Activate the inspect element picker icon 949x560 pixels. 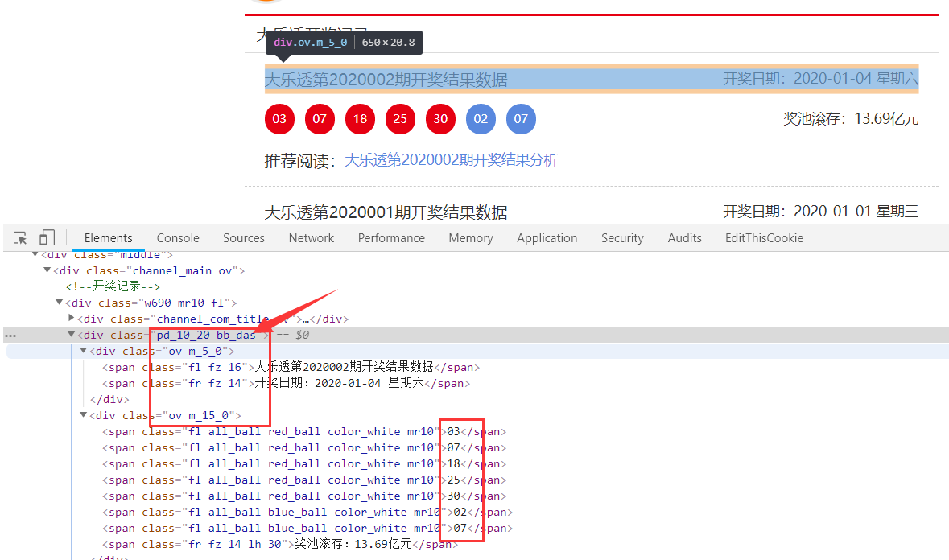[x=20, y=237]
